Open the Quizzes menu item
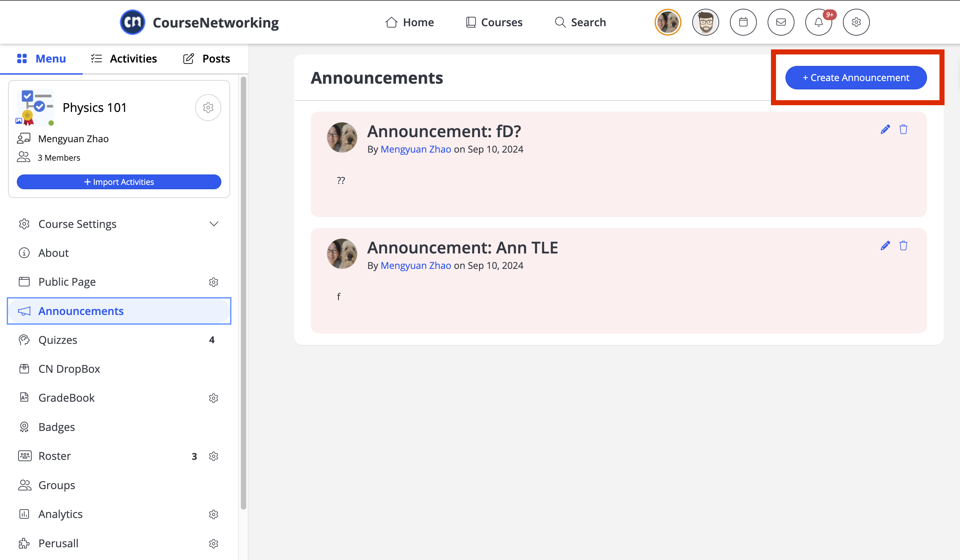Image resolution: width=960 pixels, height=560 pixels. pyautogui.click(x=119, y=340)
